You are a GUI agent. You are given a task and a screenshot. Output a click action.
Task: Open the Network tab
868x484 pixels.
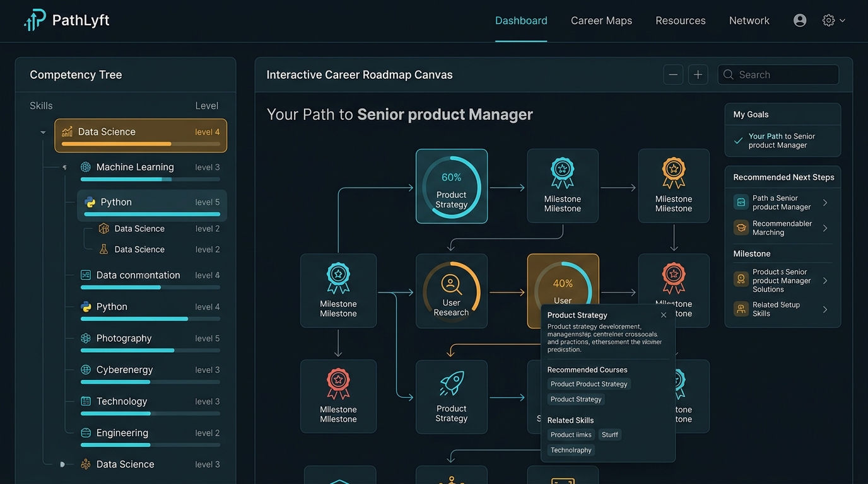(749, 21)
